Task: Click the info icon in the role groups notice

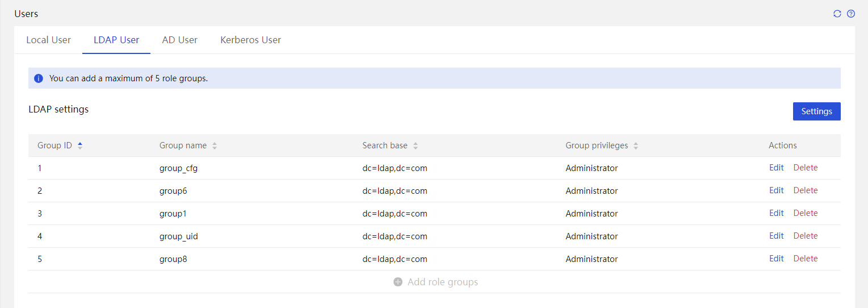Action: [39, 78]
